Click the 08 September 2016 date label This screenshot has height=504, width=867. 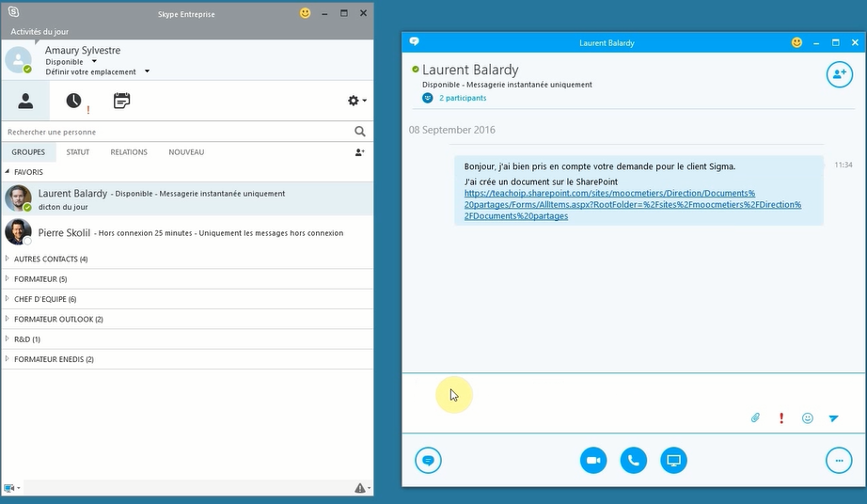tap(451, 130)
